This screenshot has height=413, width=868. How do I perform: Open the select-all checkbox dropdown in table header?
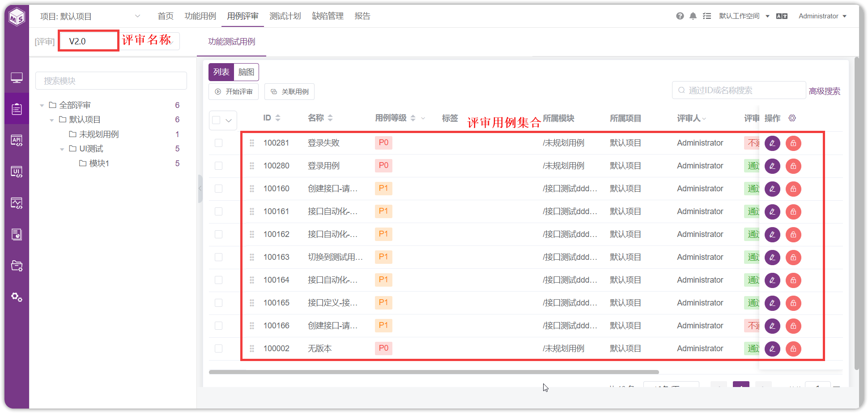[x=229, y=120]
